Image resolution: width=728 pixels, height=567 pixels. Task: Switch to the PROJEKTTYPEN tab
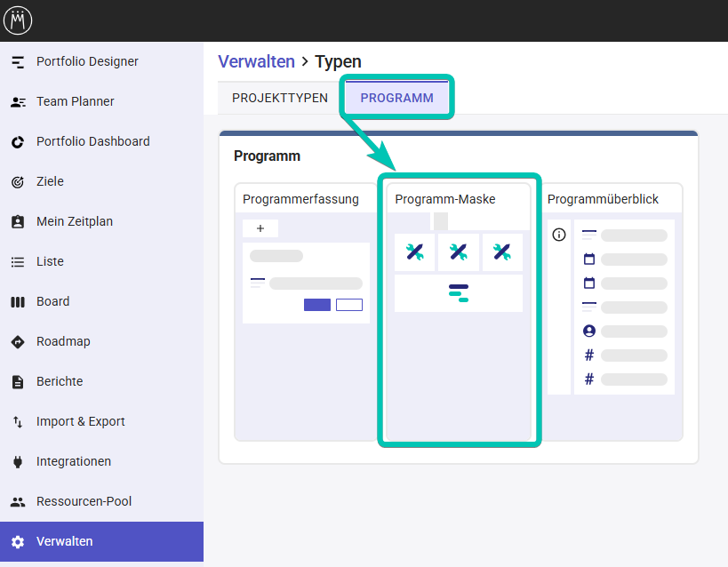[280, 98]
